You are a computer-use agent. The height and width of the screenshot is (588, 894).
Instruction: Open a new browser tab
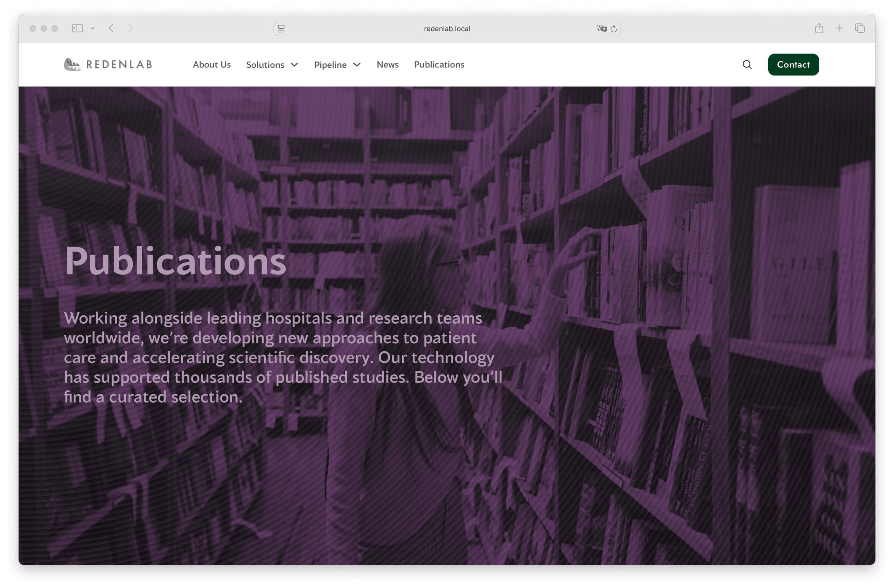(x=839, y=28)
